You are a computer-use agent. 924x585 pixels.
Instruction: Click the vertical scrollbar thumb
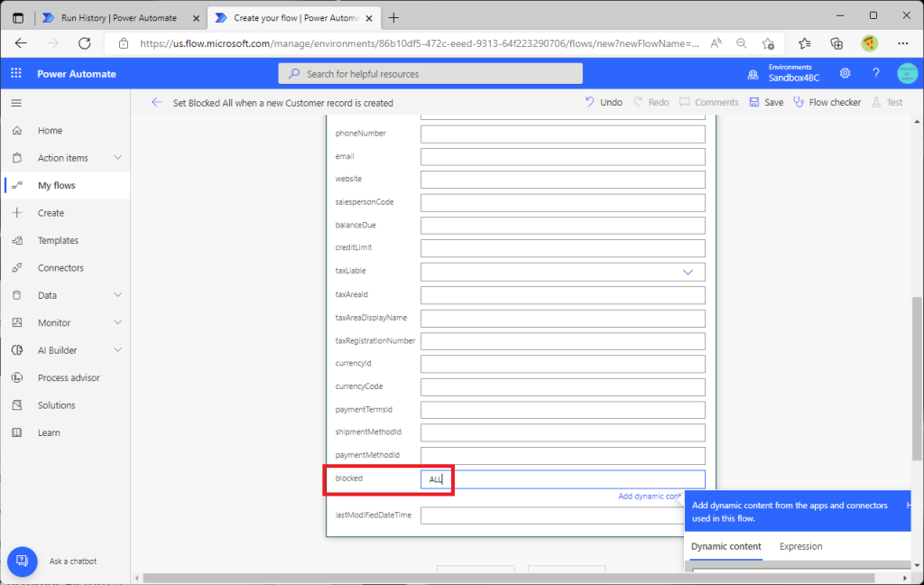(x=917, y=378)
